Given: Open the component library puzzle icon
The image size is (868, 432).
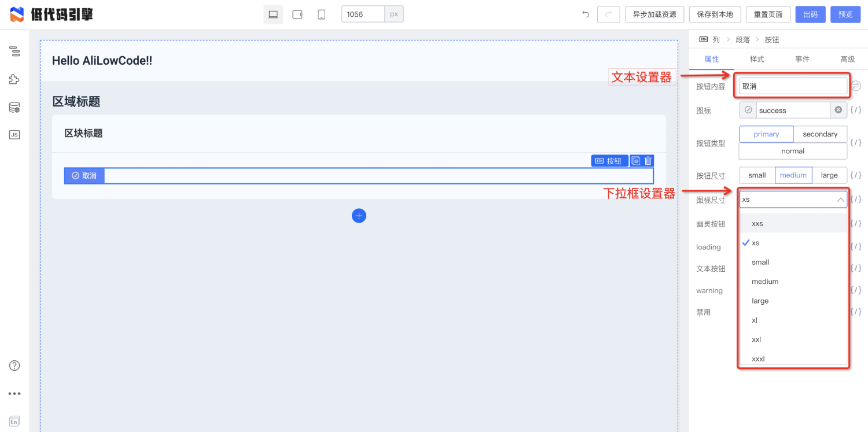Looking at the screenshot, I should (14, 79).
